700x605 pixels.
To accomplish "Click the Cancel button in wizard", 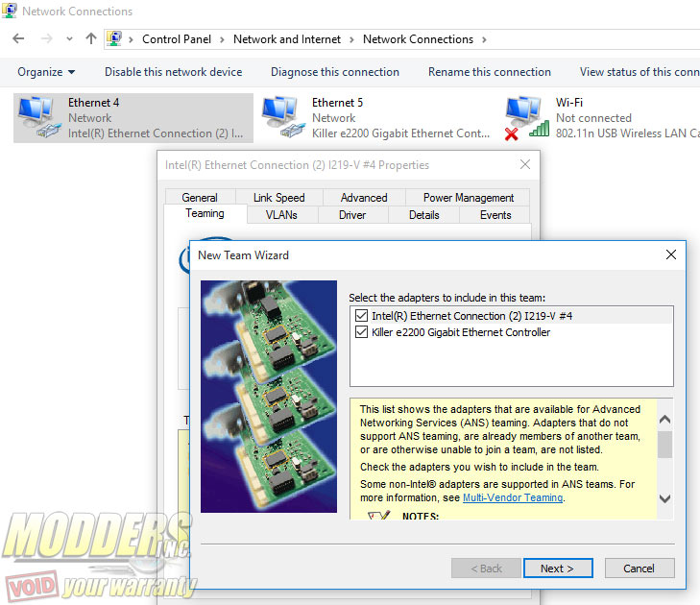I will [x=640, y=568].
